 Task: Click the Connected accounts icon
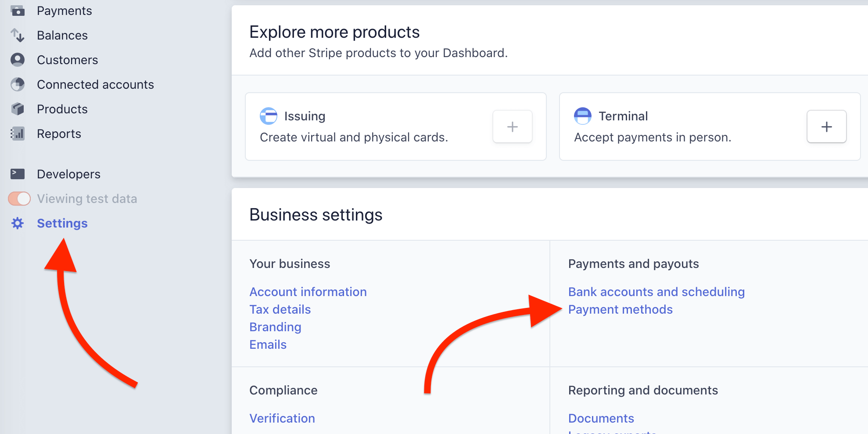click(18, 84)
